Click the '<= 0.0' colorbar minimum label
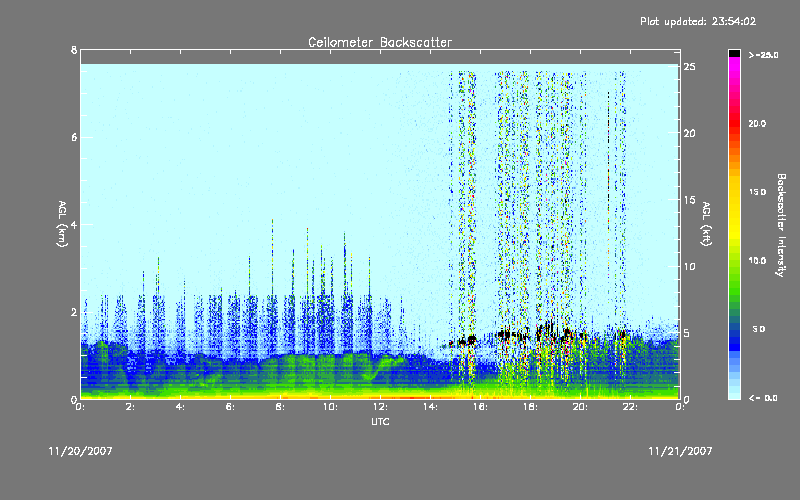Screen dimensions: 800x500 [763, 398]
